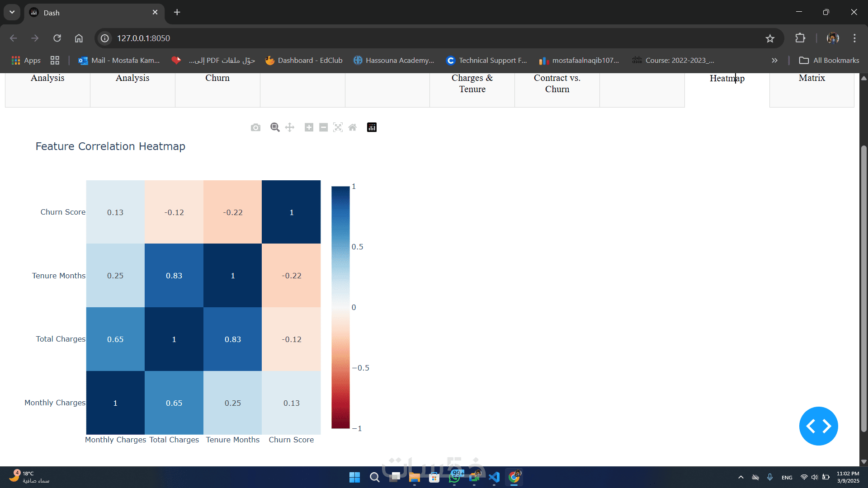868x488 pixels.
Task: Expand system tray hidden icons arrow
Action: pyautogui.click(x=741, y=477)
